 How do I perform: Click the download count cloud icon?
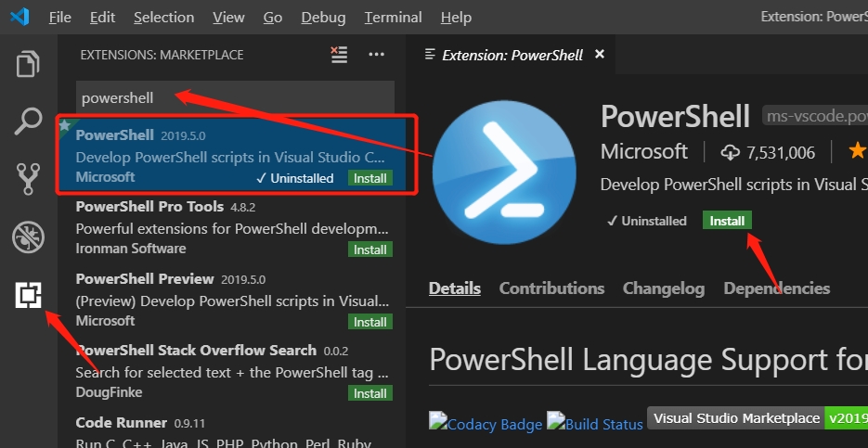tap(731, 153)
